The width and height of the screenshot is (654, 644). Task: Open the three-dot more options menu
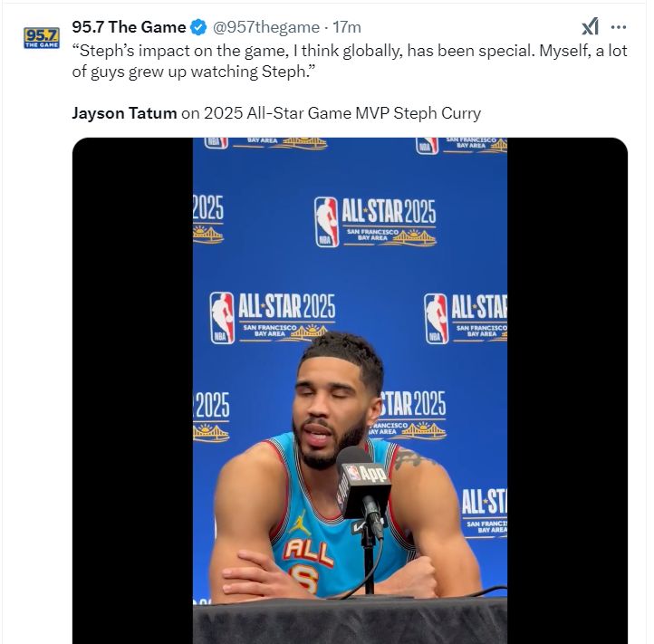(x=619, y=27)
